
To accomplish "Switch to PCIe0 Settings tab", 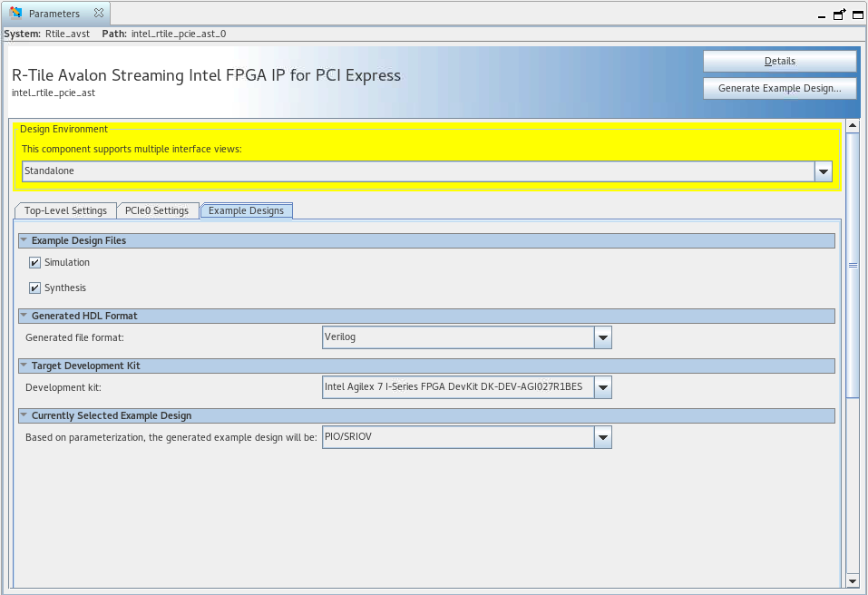I will 157,210.
